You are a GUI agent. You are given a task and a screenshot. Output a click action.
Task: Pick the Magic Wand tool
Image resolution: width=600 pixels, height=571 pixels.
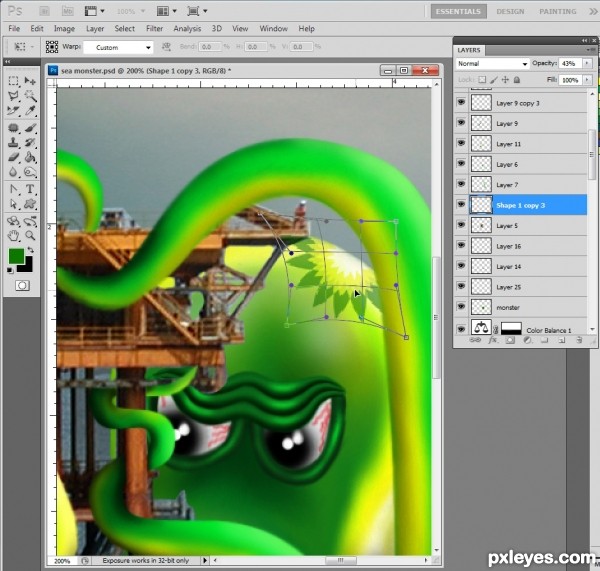point(30,96)
